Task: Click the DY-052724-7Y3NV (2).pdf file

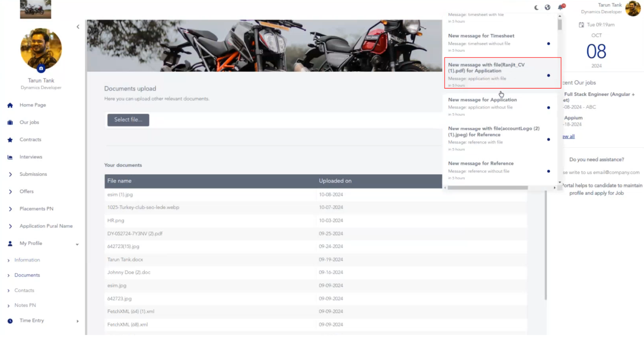Action: [135, 234]
